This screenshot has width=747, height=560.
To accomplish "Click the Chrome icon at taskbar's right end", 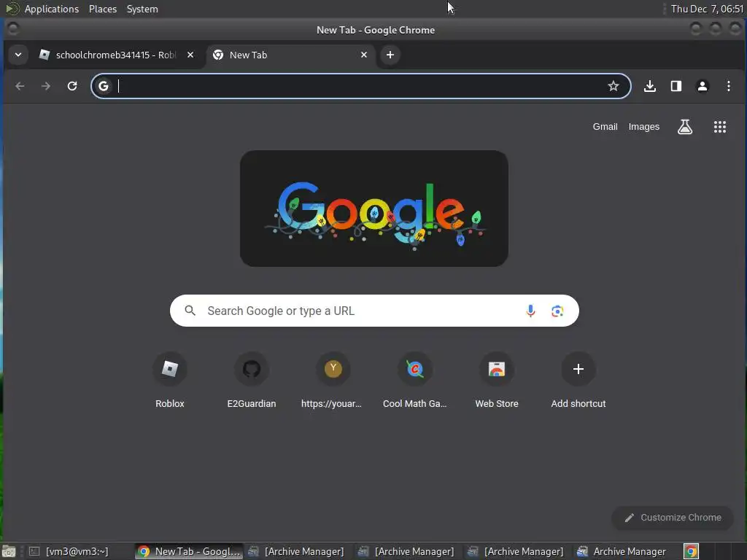I will point(691,551).
